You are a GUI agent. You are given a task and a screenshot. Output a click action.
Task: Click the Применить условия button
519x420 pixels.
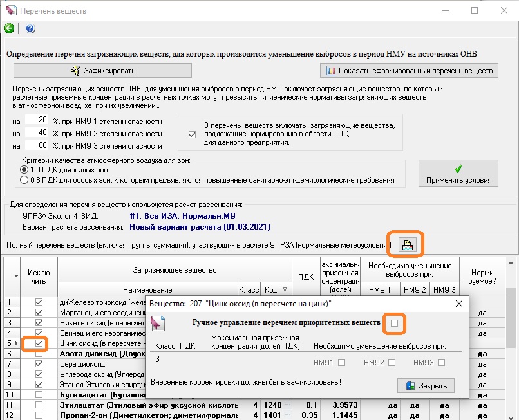(x=458, y=174)
